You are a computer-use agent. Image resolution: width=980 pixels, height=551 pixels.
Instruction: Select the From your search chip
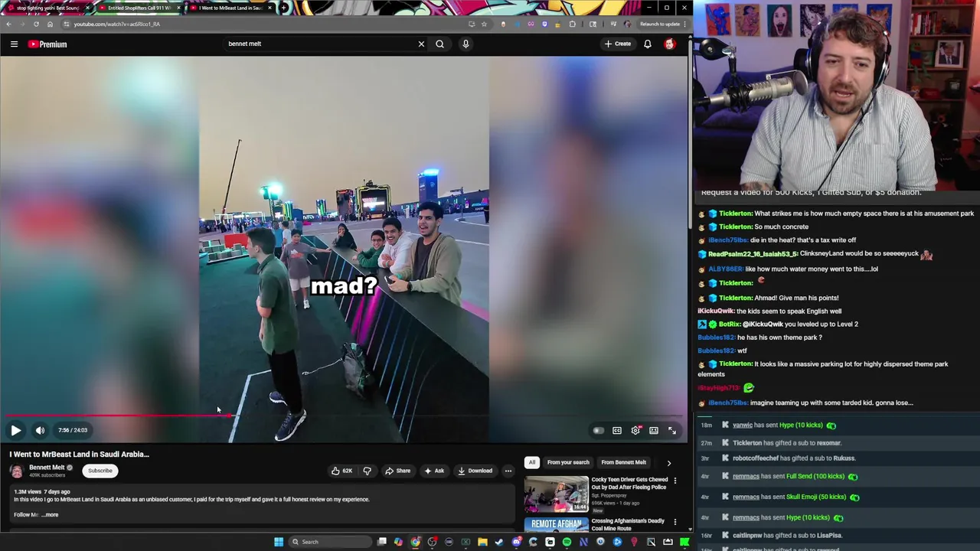tap(568, 462)
